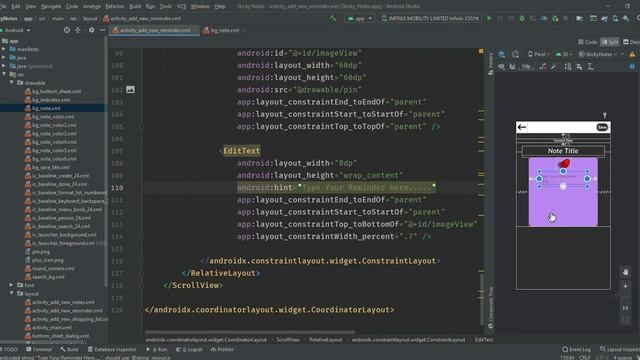Switch to Split view mode
This screenshot has height=360, width=640.
(x=609, y=42)
